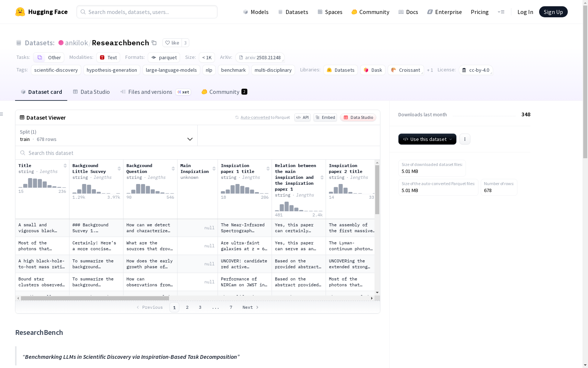The width and height of the screenshot is (588, 368).
Task: Select the scientific-discovery tag
Action: tap(56, 70)
